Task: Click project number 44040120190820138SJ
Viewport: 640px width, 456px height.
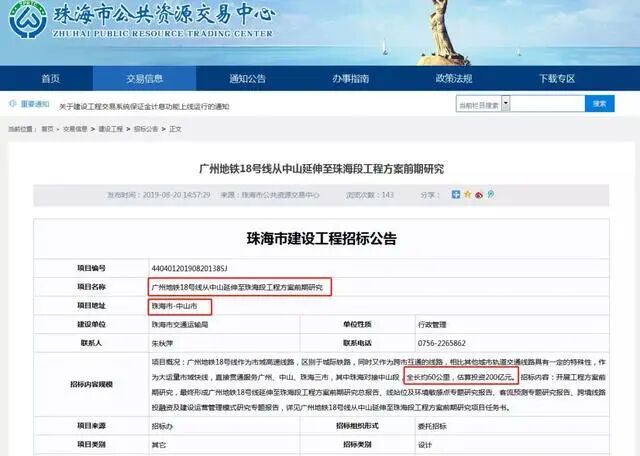Action: coord(189,268)
